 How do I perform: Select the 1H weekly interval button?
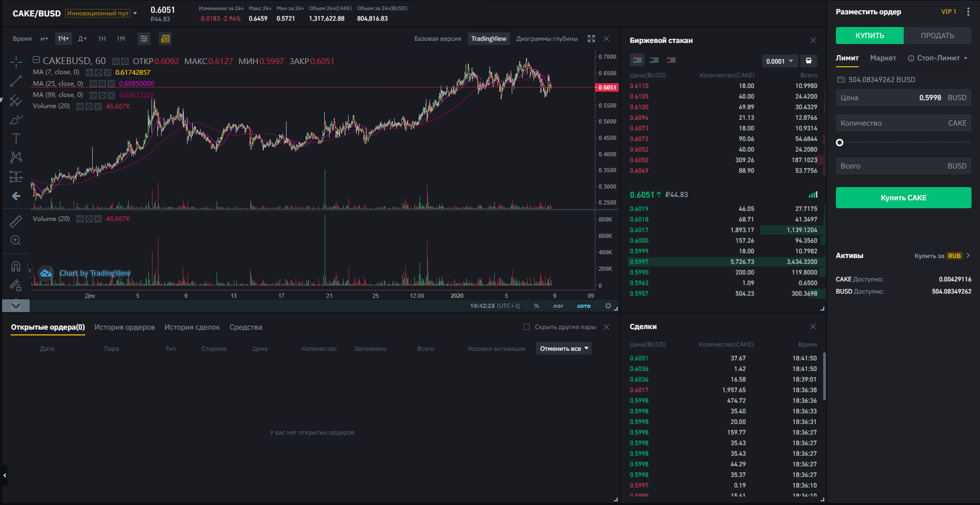click(102, 39)
